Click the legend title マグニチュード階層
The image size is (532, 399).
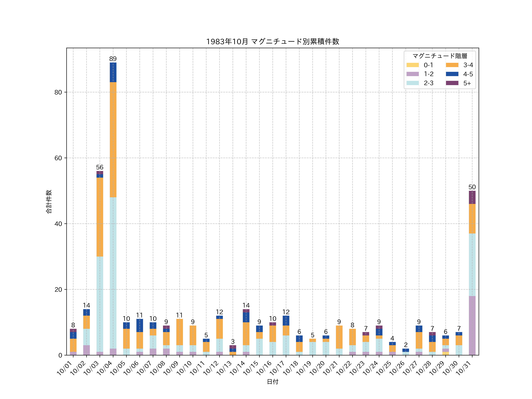coord(440,56)
